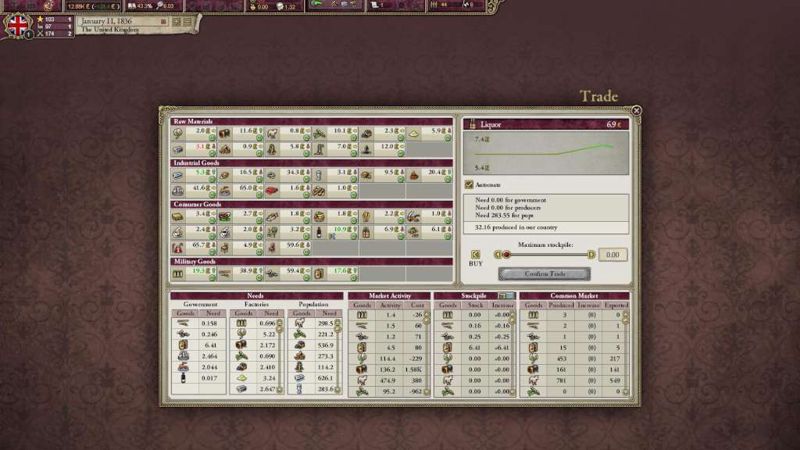
Task: Click the 1.58K cost cell in Market Activity
Action: coord(413,369)
